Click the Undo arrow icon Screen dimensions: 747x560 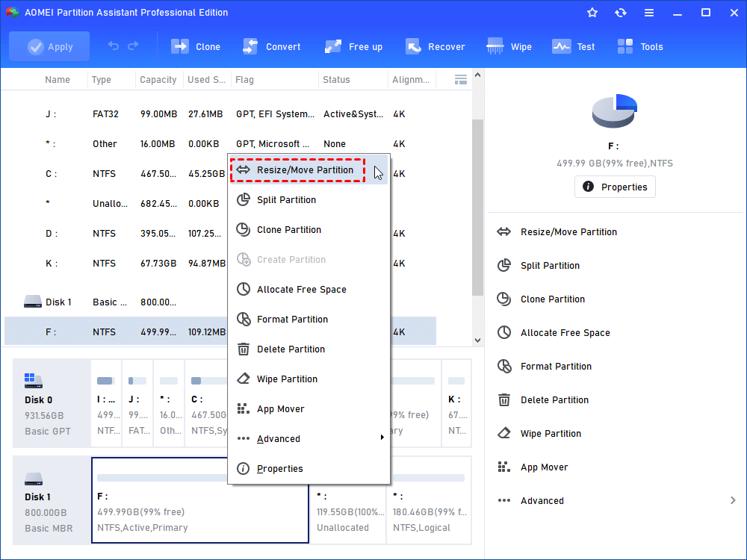click(114, 46)
